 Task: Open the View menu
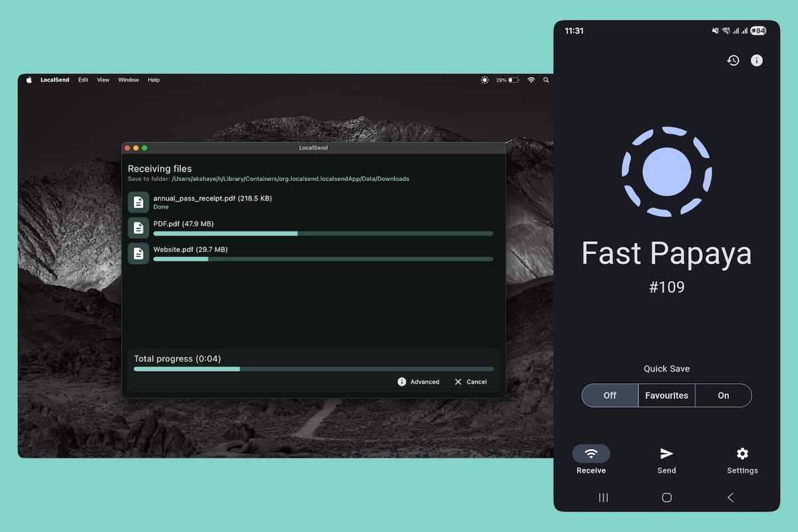coord(103,80)
